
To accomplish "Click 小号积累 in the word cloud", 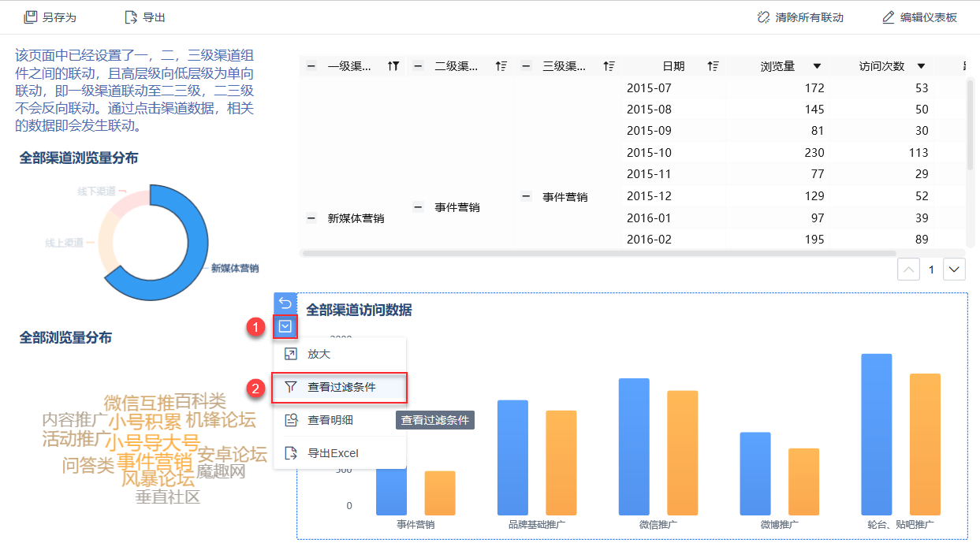I will (145, 421).
